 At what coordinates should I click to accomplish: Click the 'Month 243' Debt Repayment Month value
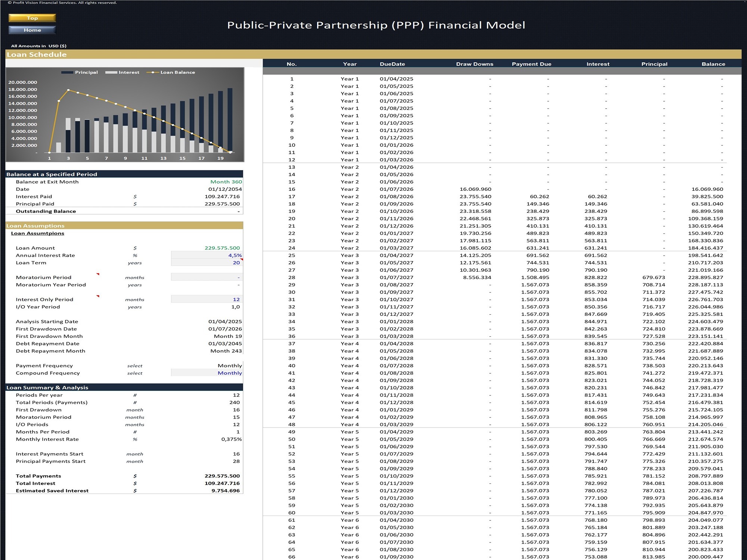coord(226,351)
